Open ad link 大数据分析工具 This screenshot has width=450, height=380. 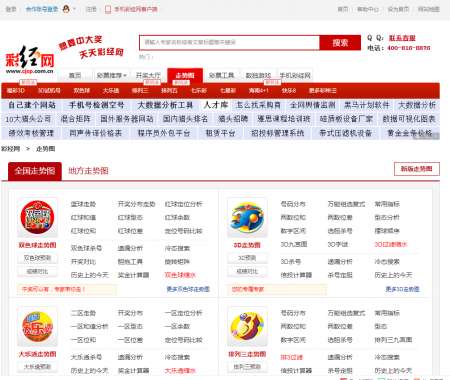[x=165, y=105]
